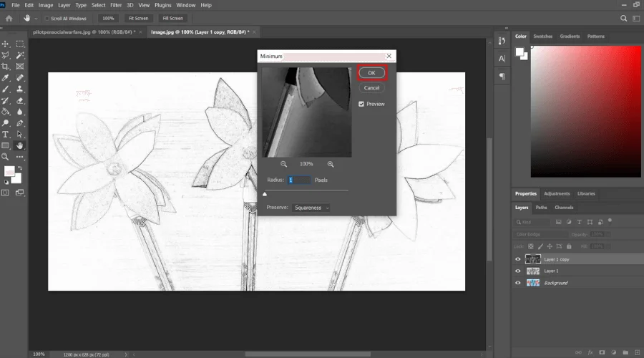Viewport: 644px width, 358px height.
Task: Open the File menu
Action: [16, 5]
